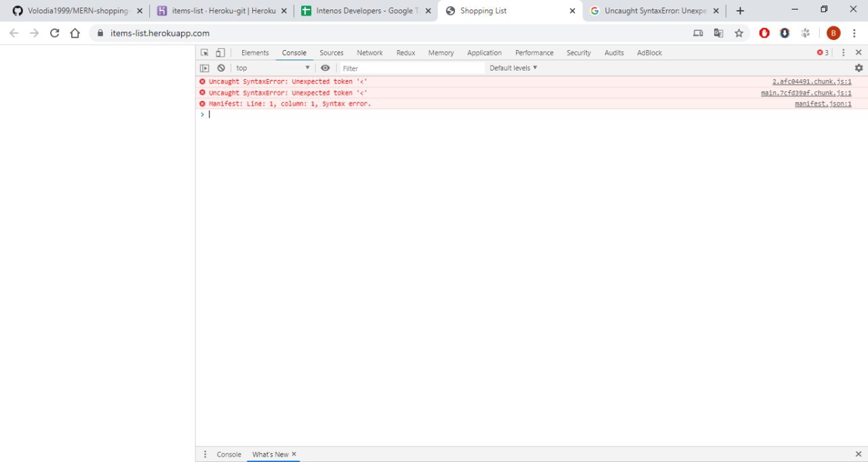Screen dimensions: 868x462
Task: Go to the browser home page
Action: click(x=75, y=33)
